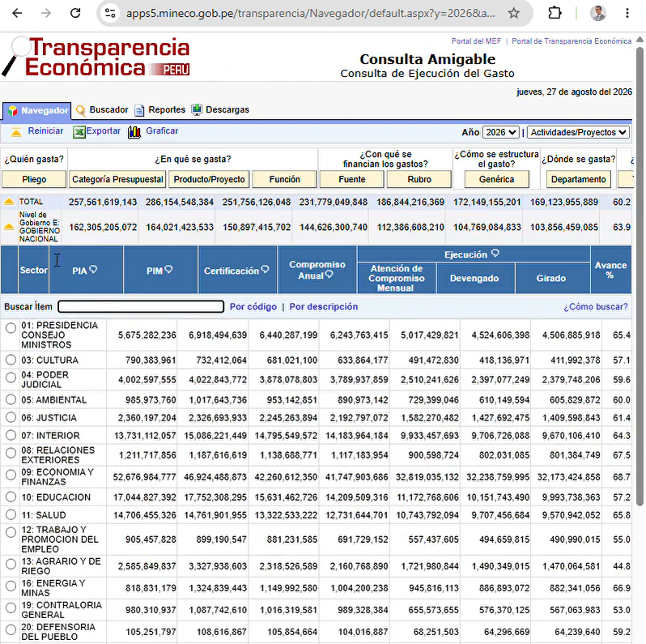This screenshot has height=644, width=646.
Task: Click the Departamento button
Action: click(579, 179)
